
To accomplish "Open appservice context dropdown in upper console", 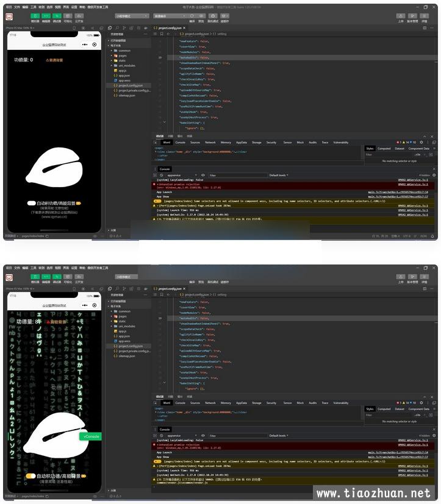I will [x=182, y=175].
